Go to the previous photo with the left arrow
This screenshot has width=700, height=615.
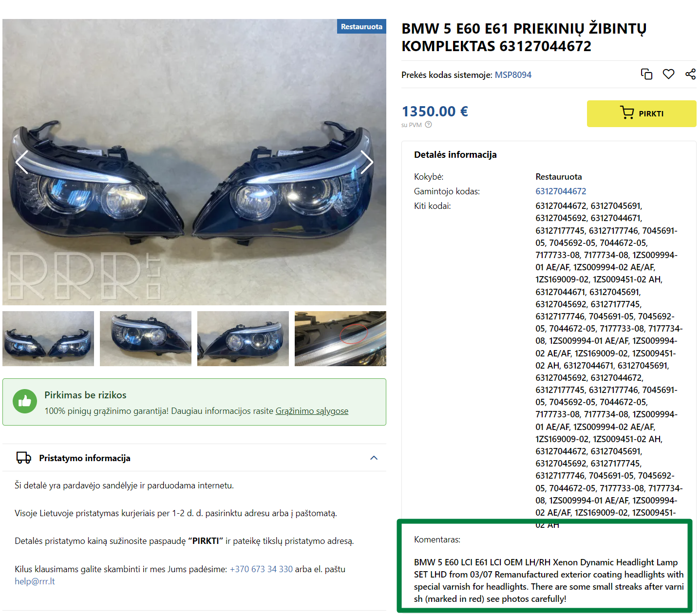(x=22, y=162)
